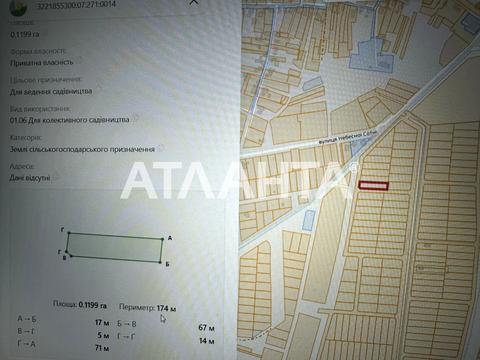
Task: Click the В→Г side length row
Action: tap(63, 333)
